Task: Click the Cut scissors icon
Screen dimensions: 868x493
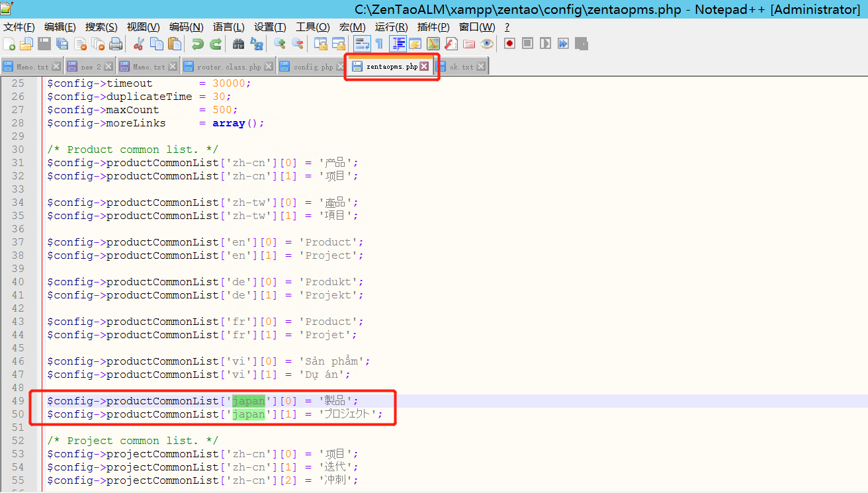Action: pos(139,44)
